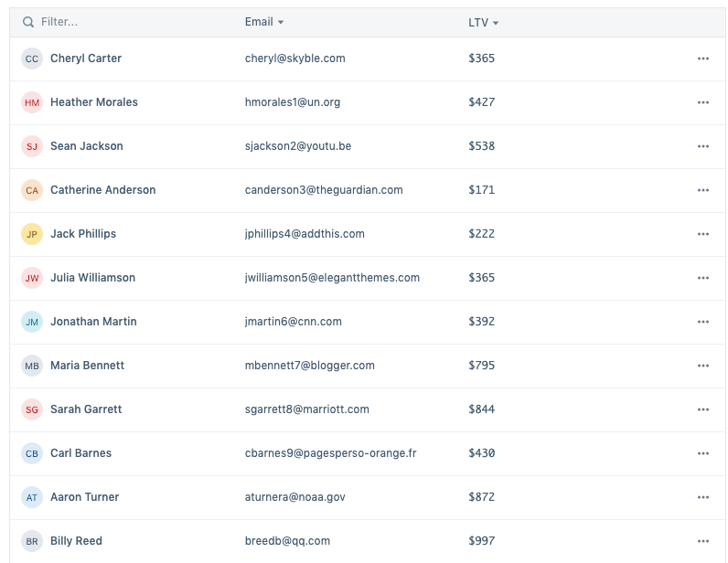Screen dimensions: 728x563
Task: Expand the options menu for Carl Barnes
Action: (702, 453)
